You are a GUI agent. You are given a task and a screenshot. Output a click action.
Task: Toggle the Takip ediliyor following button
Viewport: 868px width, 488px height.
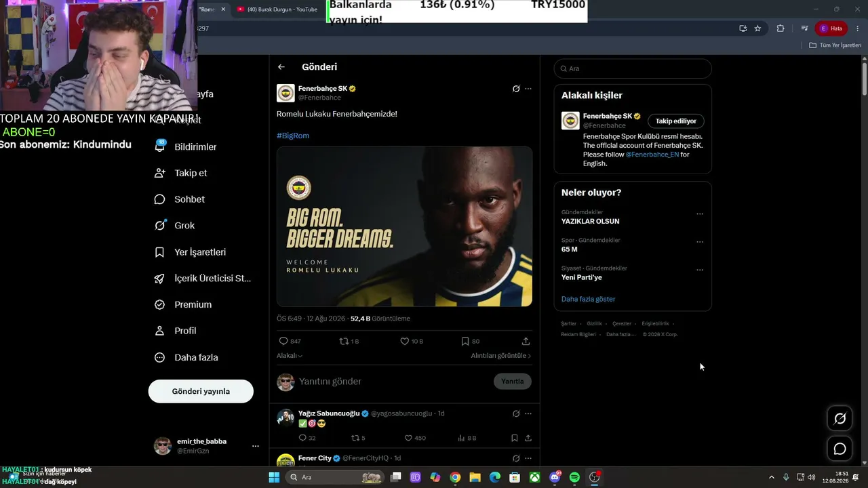click(676, 121)
